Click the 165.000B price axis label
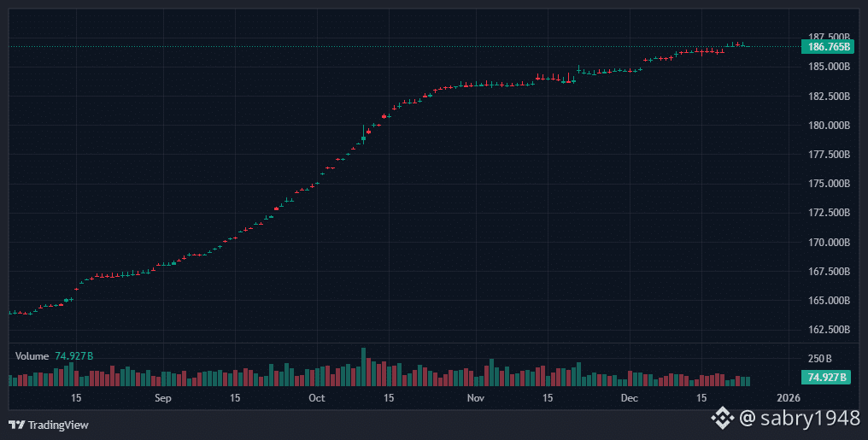The width and height of the screenshot is (868, 440). 829,301
